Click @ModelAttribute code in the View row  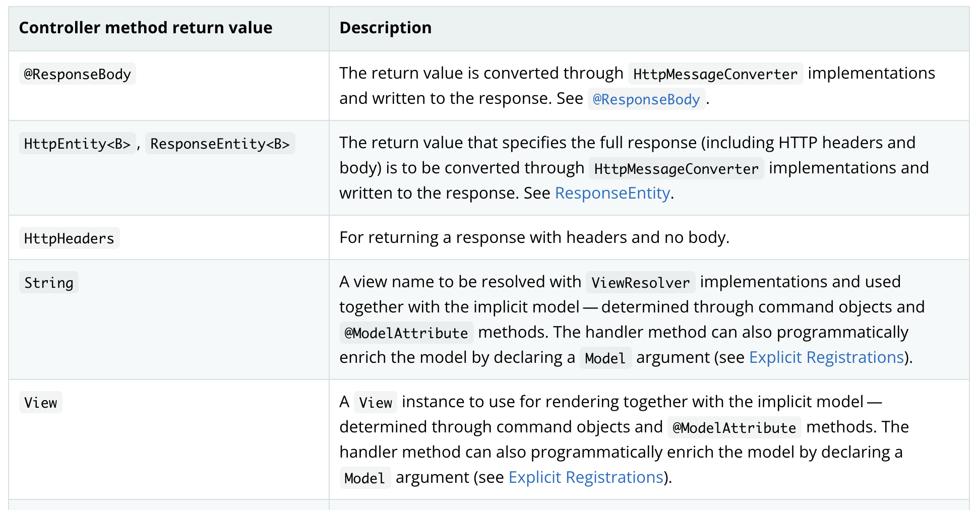[734, 428]
